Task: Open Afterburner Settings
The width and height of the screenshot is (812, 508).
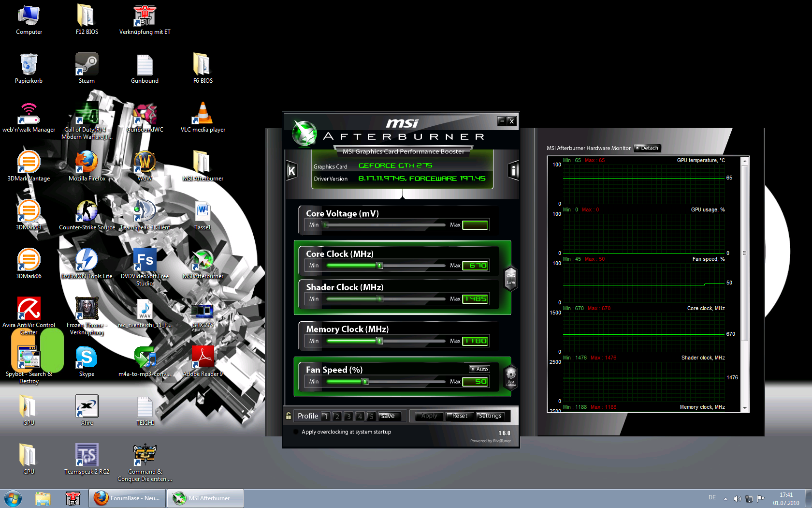Action: 490,416
